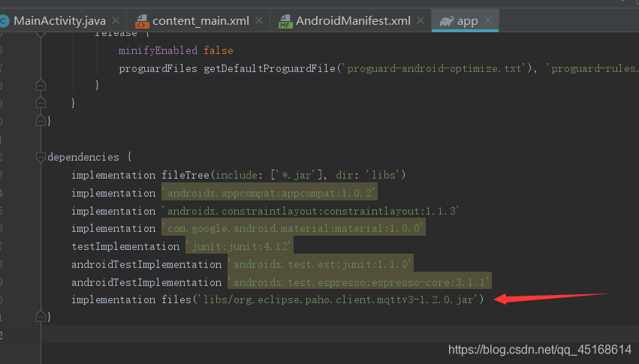Click 'androidx.test.espresso:espresso-core:3.1.1' string
This screenshot has width=639, height=364.
(360, 282)
